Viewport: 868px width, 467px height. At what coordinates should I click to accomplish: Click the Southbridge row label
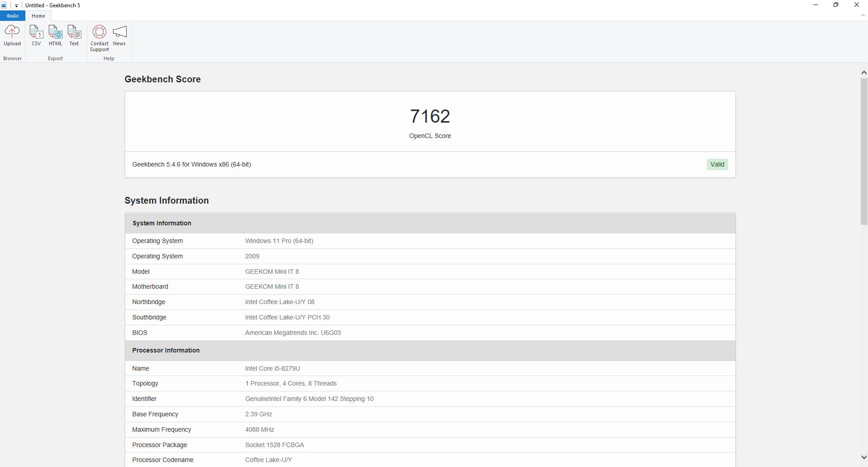click(149, 317)
